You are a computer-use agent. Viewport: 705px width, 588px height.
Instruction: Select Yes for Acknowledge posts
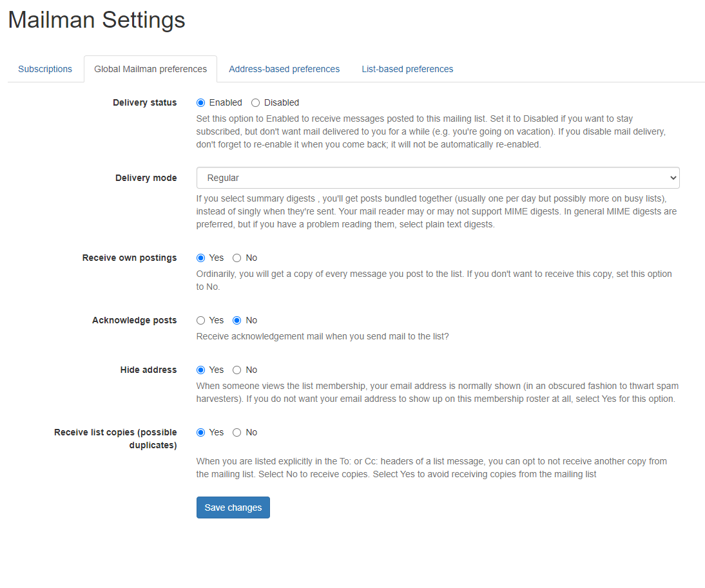[x=201, y=320]
